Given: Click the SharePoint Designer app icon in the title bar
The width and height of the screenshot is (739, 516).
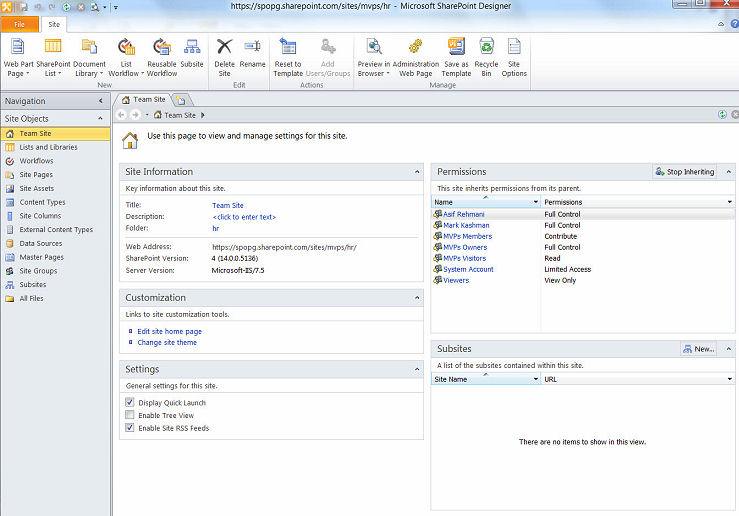Looking at the screenshot, I should [6, 7].
